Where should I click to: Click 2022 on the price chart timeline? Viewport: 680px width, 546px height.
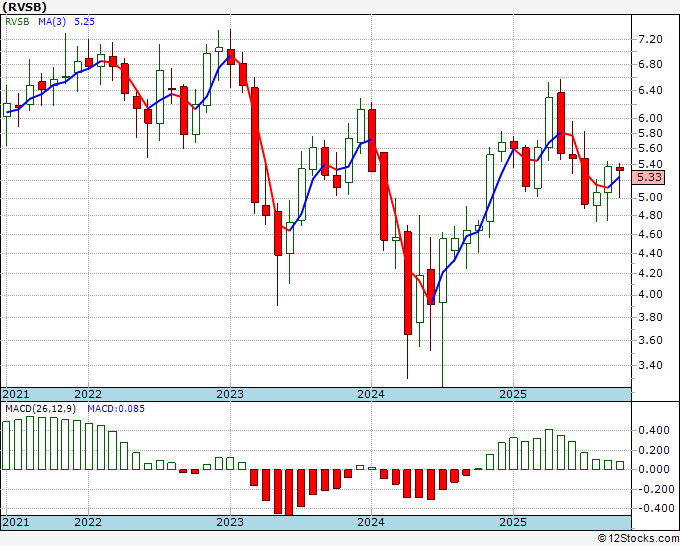coord(88,394)
